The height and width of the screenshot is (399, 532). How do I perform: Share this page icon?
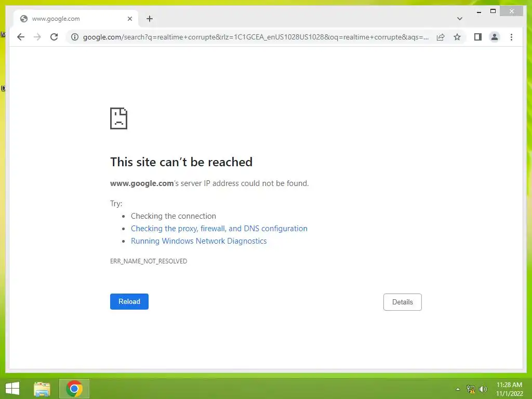(441, 37)
